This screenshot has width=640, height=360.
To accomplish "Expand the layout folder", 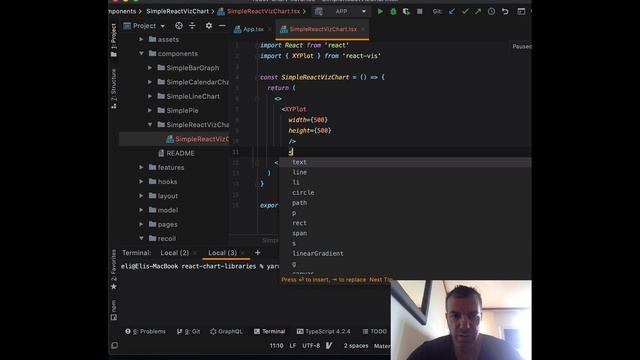I will pyautogui.click(x=141, y=196).
